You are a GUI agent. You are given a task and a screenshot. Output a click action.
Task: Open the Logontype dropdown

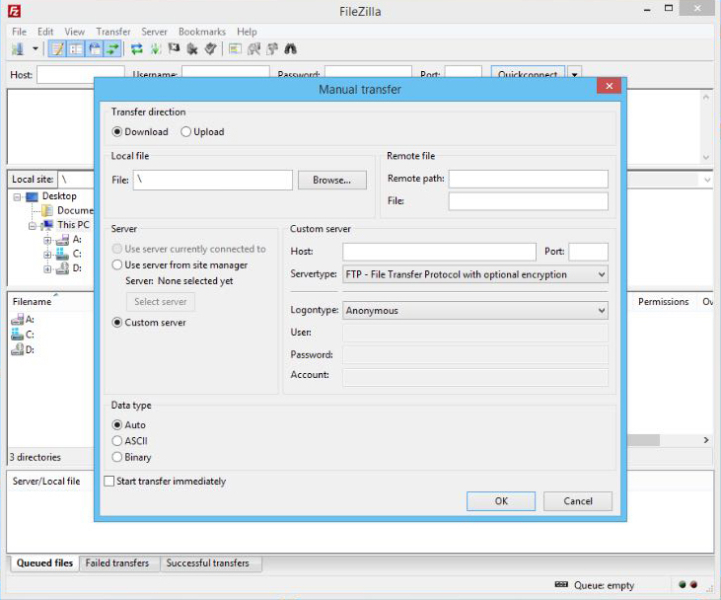[x=474, y=310]
